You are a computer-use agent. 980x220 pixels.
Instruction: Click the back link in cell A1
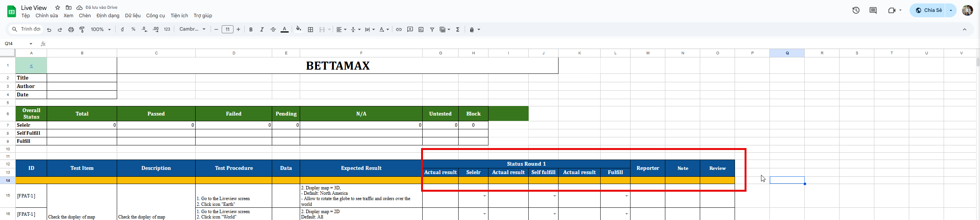click(x=31, y=66)
